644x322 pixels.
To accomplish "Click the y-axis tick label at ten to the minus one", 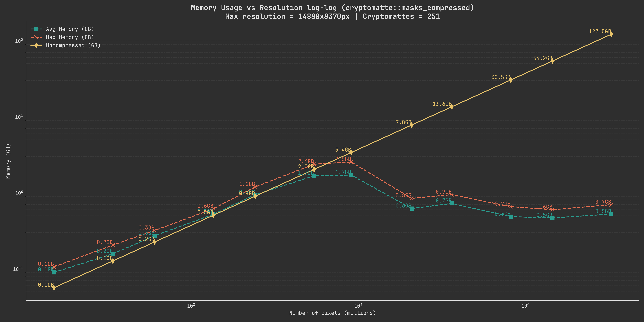I will pyautogui.click(x=18, y=269).
